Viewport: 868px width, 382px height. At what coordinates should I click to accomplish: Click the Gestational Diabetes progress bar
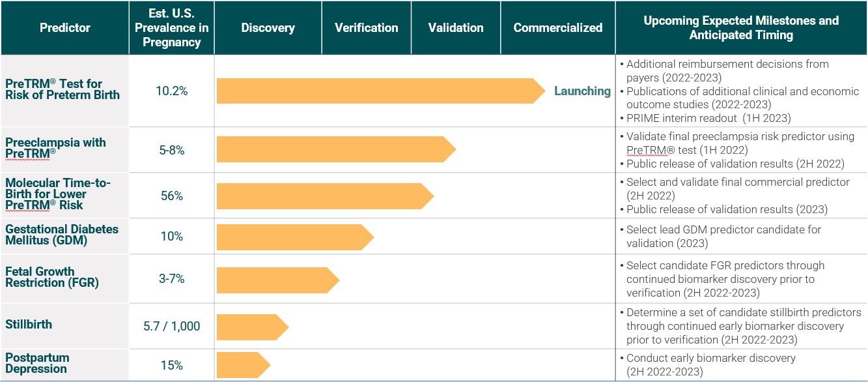click(293, 236)
